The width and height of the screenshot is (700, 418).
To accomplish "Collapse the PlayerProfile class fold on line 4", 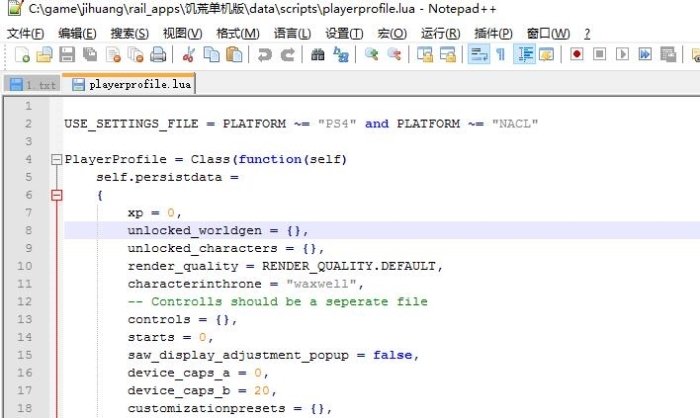I will point(56,159).
